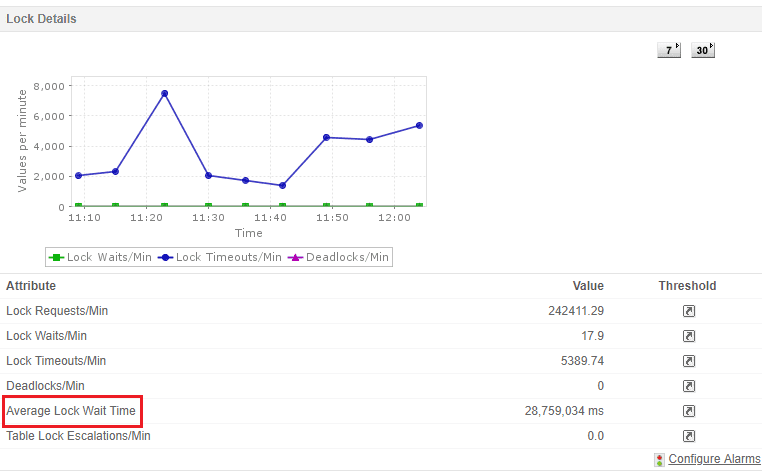
Task: Click the Lock Details section header
Action: 41,19
